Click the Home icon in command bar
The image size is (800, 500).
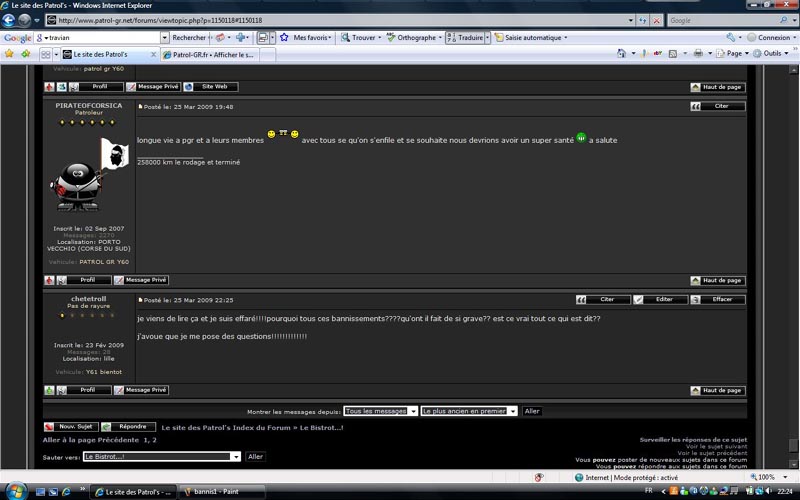621,53
